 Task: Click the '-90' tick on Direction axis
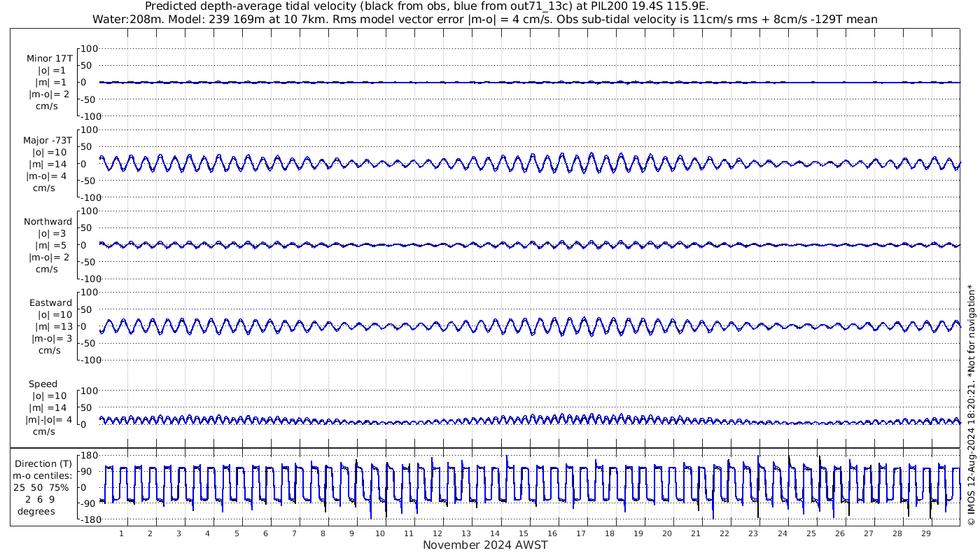[x=87, y=503]
